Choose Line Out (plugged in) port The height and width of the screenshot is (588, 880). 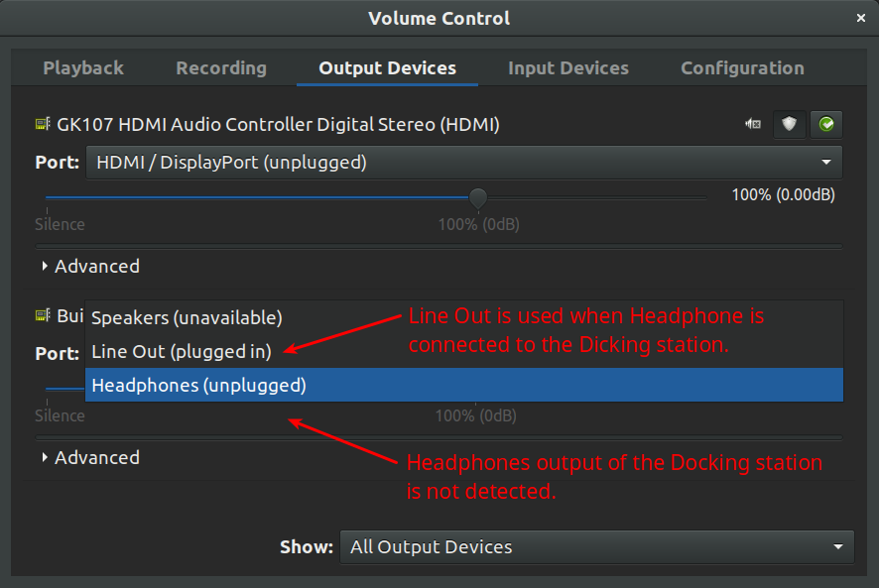[x=181, y=351]
